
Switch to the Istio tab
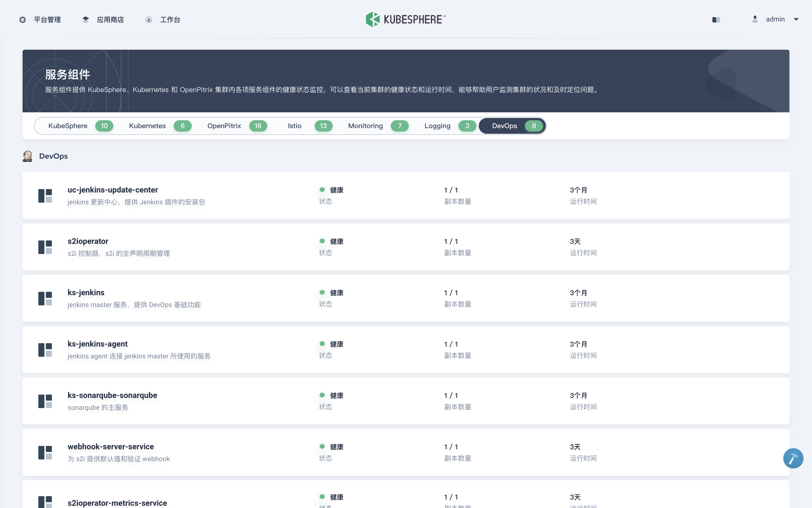[310, 126]
